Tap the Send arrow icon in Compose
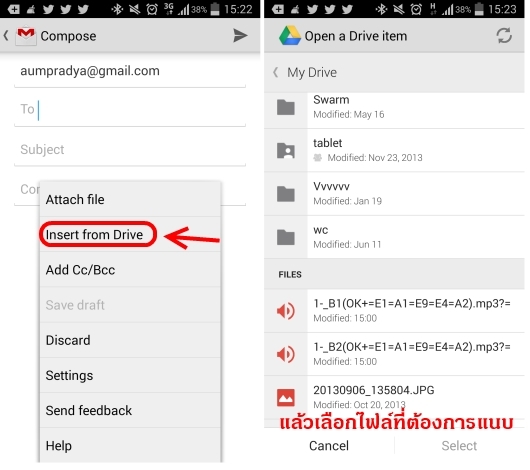 [240, 36]
